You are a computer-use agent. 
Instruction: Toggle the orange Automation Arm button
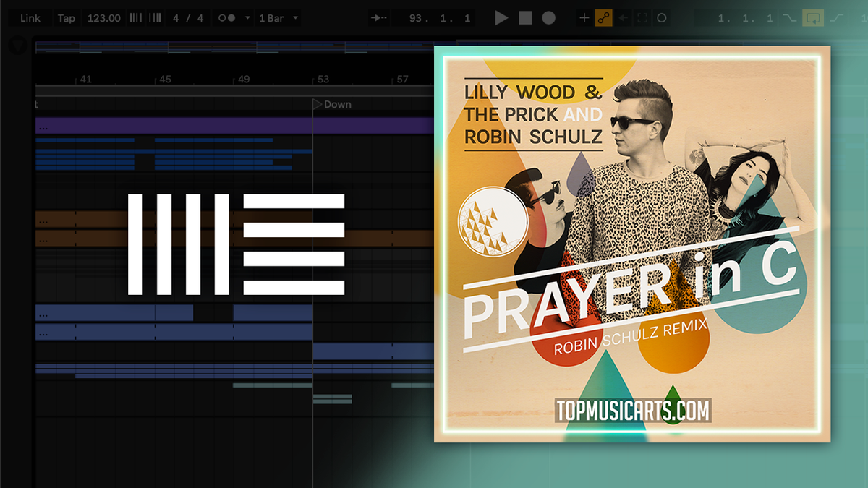pyautogui.click(x=603, y=18)
